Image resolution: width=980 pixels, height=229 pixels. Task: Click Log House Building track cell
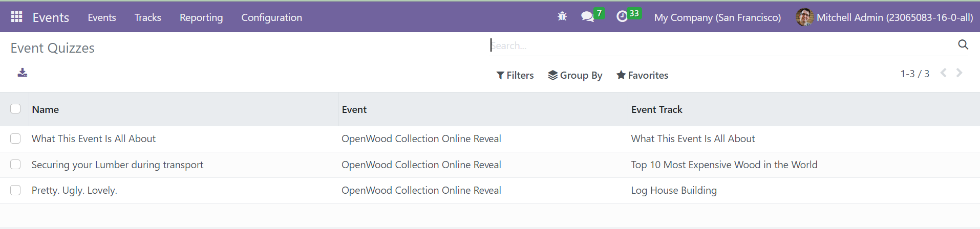pos(674,190)
